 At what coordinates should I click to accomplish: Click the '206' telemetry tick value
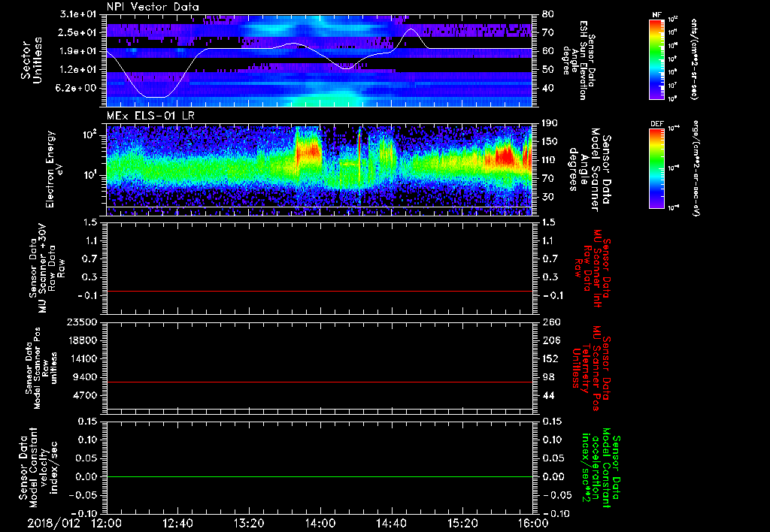pos(551,340)
